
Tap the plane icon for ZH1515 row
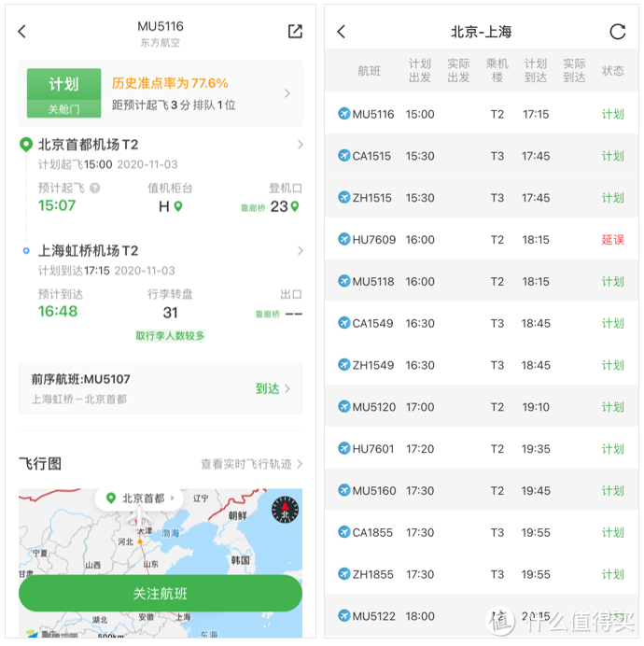[x=343, y=197]
